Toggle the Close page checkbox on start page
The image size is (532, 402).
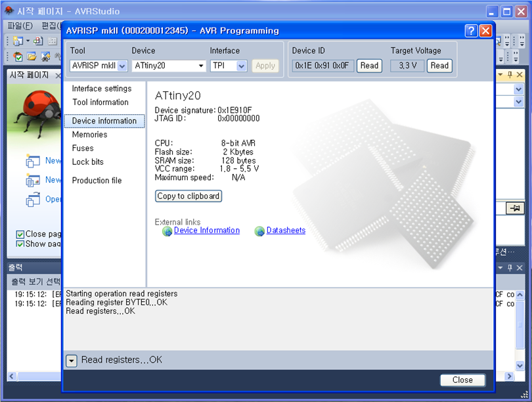click(x=20, y=234)
